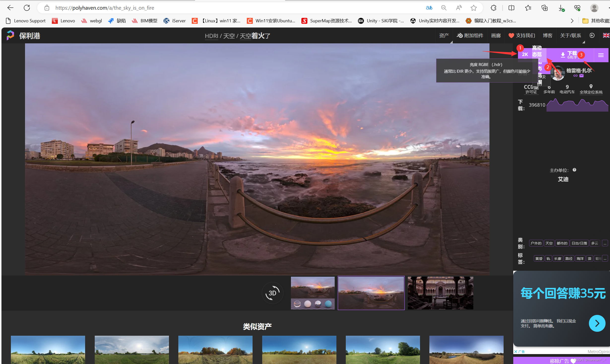Expand the hidden categories with the ellipsis button
610x364 pixels.
605,243
